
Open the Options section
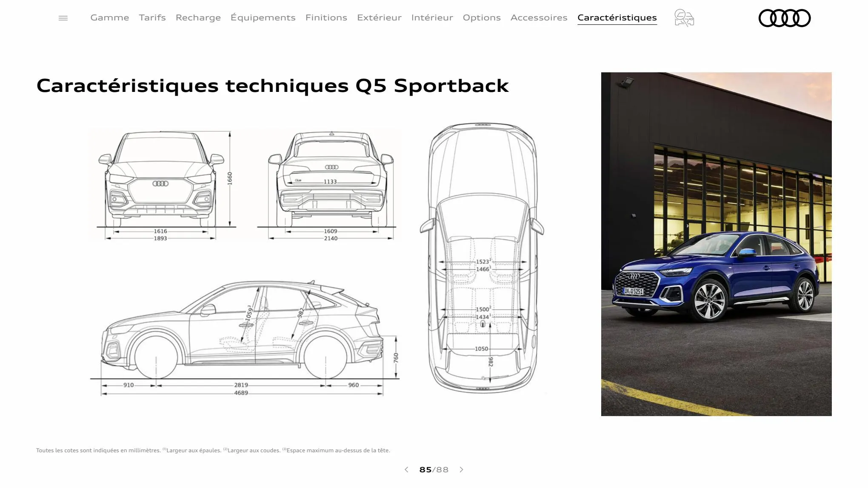coord(482,18)
